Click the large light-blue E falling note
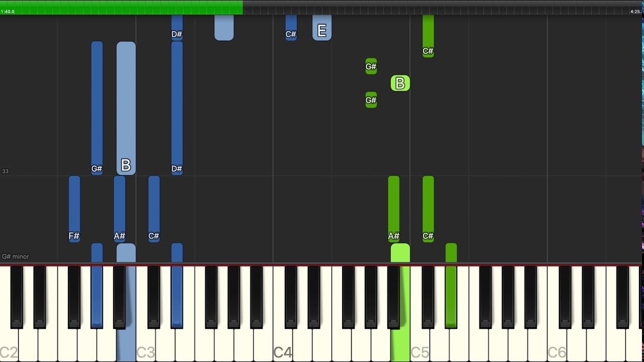The width and height of the screenshot is (644, 362). pyautogui.click(x=322, y=28)
